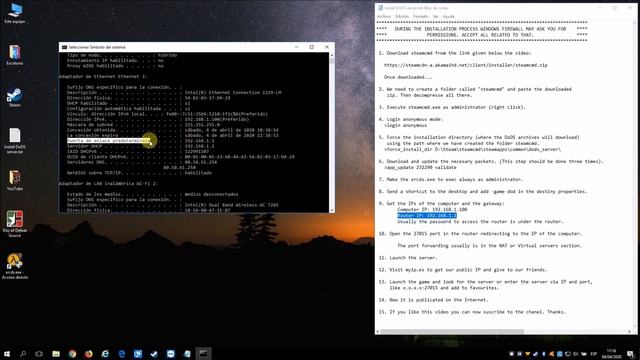Open the Ver menu in Notepad
Image resolution: width=640 pixels, height=360 pixels.
(x=436, y=16)
